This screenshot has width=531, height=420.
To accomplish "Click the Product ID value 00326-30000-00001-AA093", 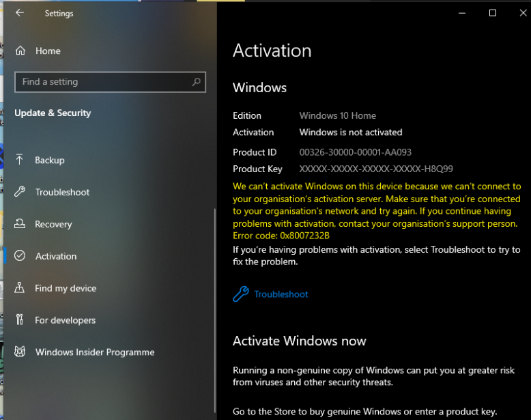I will coord(355,152).
